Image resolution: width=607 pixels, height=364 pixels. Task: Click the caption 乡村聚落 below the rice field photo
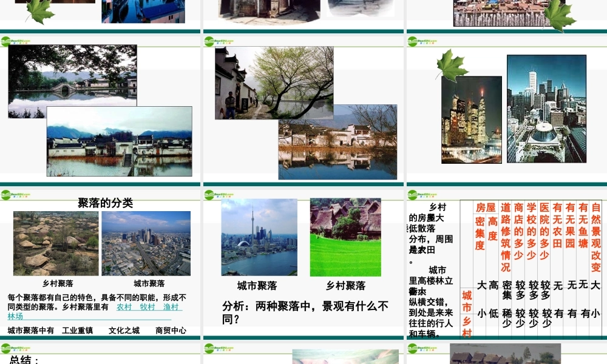pyautogui.click(x=346, y=286)
